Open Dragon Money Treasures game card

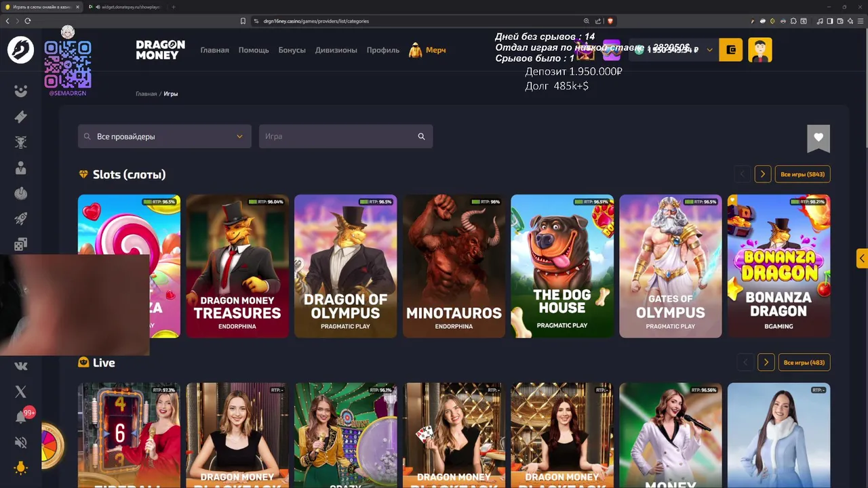coord(237,266)
